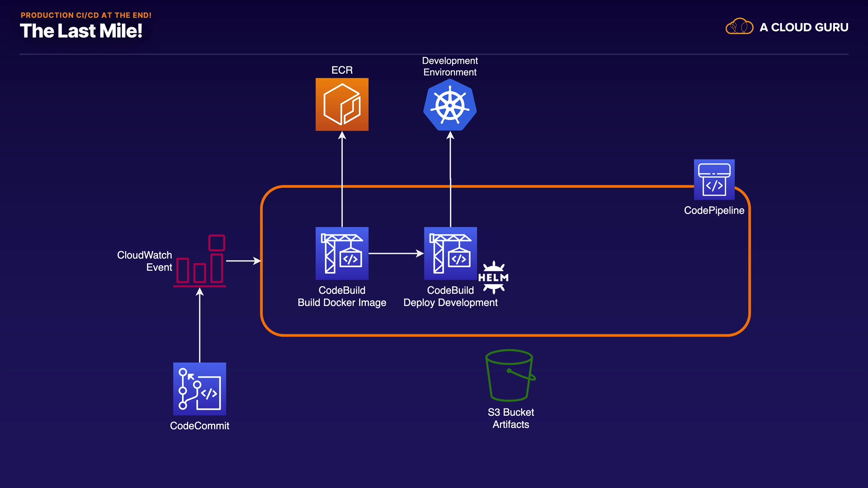Click the 'CloudWatch Event' text label
Screen dimensions: 868x488
[x=145, y=261]
